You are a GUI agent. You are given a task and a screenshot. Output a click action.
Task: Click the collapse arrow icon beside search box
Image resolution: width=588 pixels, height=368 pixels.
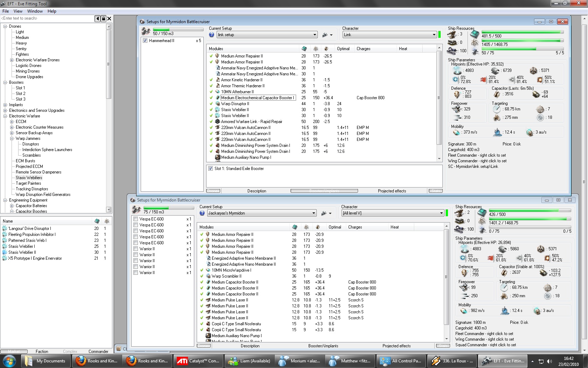coord(97,19)
